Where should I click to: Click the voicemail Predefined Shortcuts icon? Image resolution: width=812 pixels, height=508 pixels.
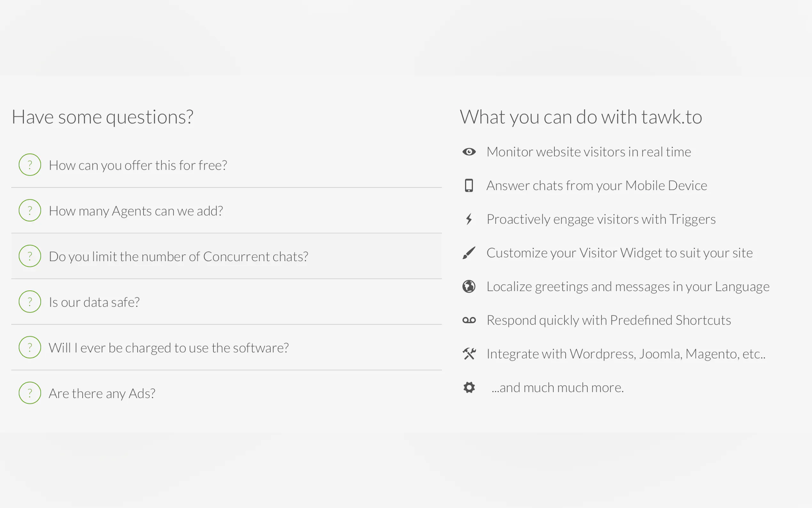469,320
